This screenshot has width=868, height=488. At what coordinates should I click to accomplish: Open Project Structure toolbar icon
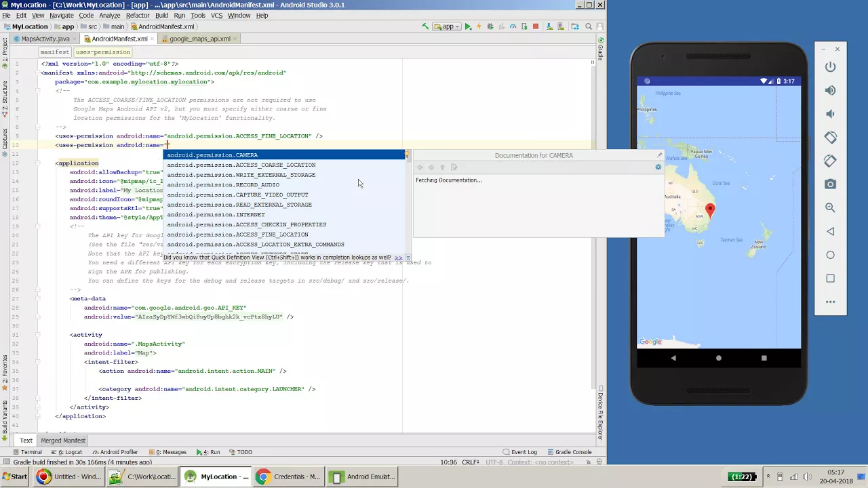click(x=575, y=26)
